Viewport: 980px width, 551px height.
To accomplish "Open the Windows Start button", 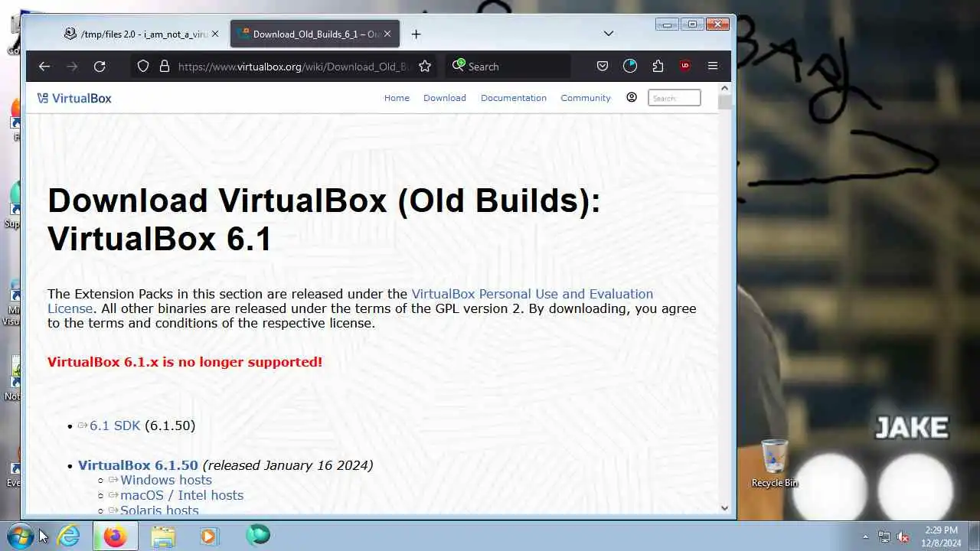I will point(19,536).
